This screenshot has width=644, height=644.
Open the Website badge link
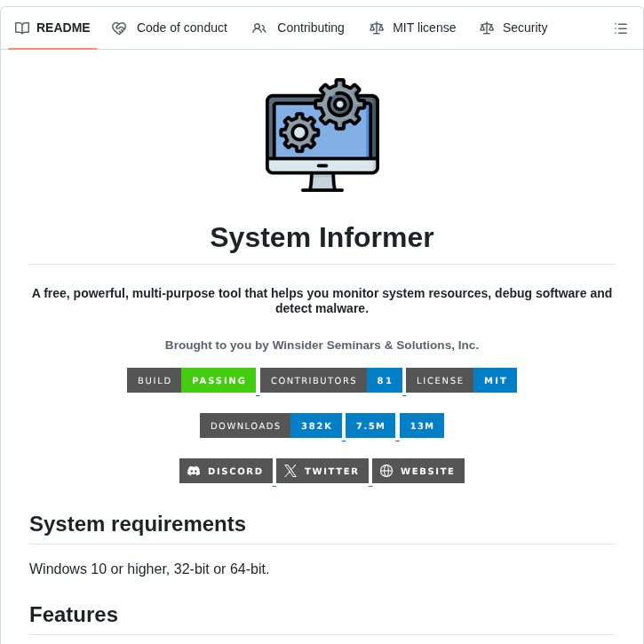point(418,471)
